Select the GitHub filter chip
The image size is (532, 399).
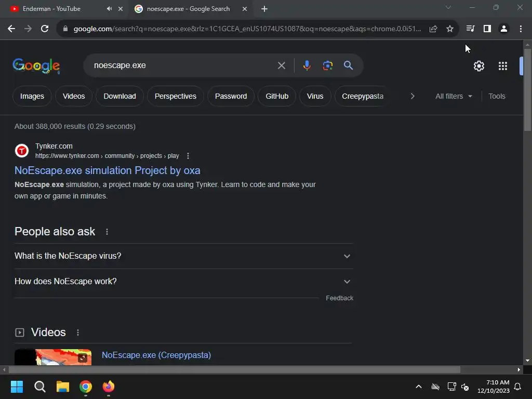277,96
